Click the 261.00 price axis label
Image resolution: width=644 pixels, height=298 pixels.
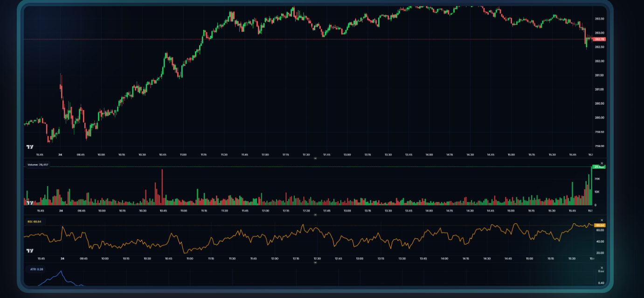pyautogui.click(x=599, y=89)
